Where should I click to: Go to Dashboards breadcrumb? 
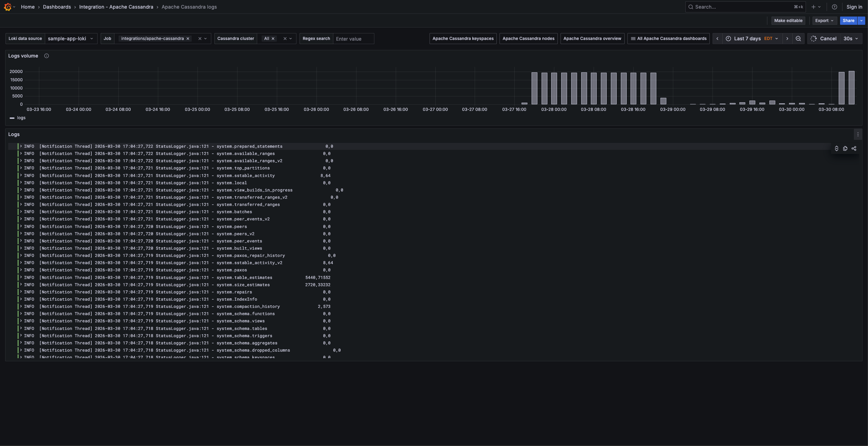point(57,7)
